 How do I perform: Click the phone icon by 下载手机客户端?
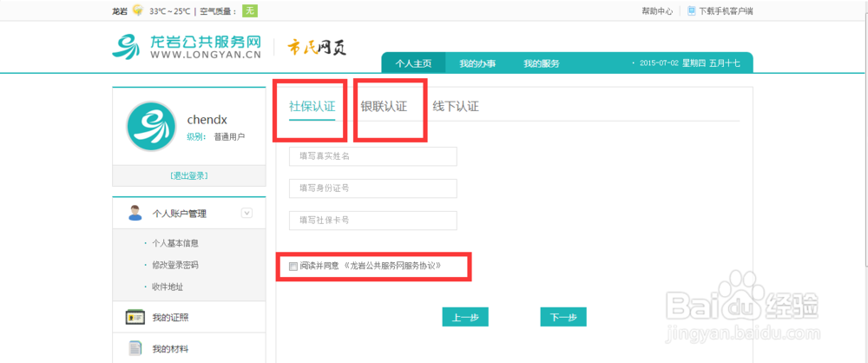692,11
